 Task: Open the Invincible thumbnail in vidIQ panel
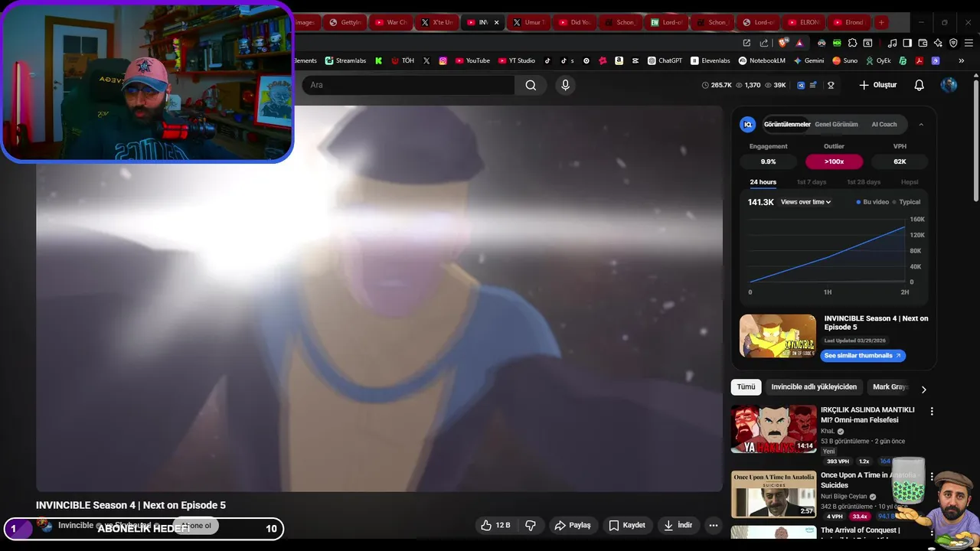[778, 336]
